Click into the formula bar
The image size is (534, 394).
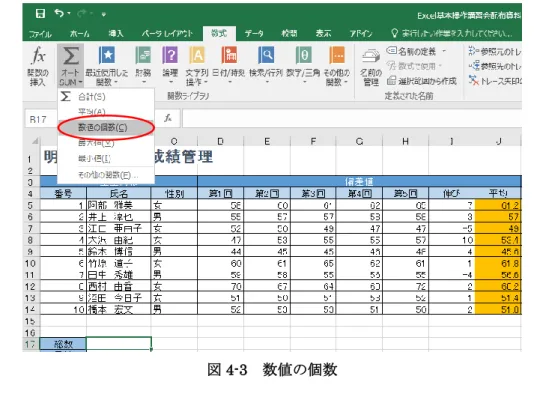coord(352,119)
